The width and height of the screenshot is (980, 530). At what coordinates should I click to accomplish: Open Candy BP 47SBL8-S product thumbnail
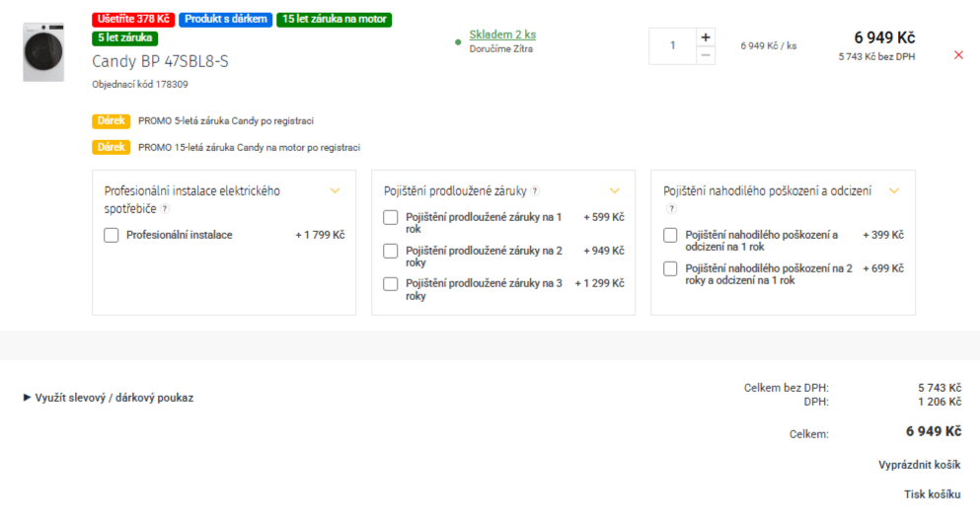tap(43, 52)
